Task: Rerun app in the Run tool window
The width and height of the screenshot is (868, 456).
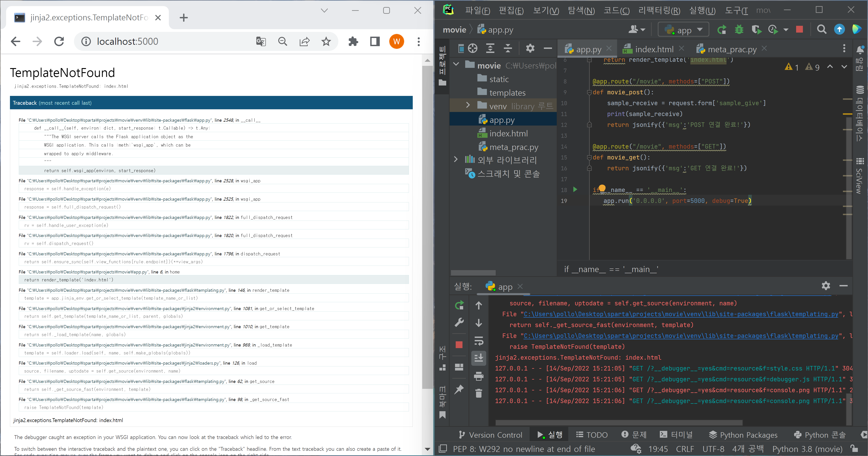Action: [x=459, y=306]
